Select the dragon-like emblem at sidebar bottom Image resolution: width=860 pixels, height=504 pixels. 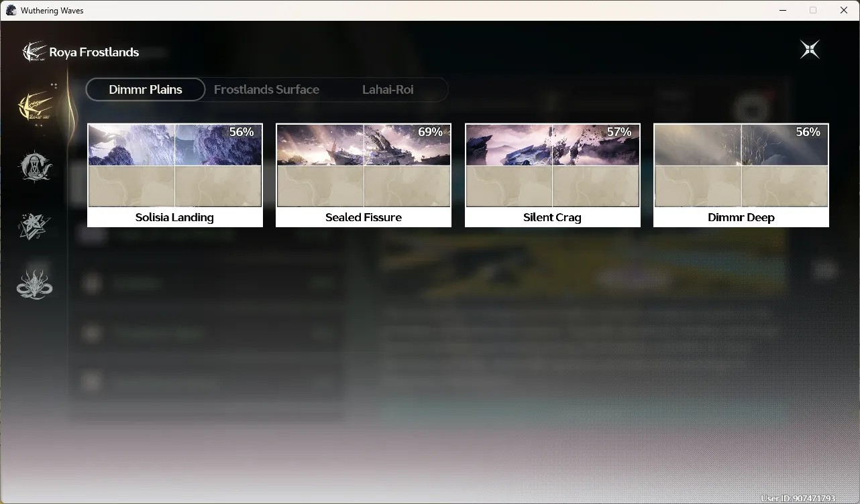pos(34,284)
